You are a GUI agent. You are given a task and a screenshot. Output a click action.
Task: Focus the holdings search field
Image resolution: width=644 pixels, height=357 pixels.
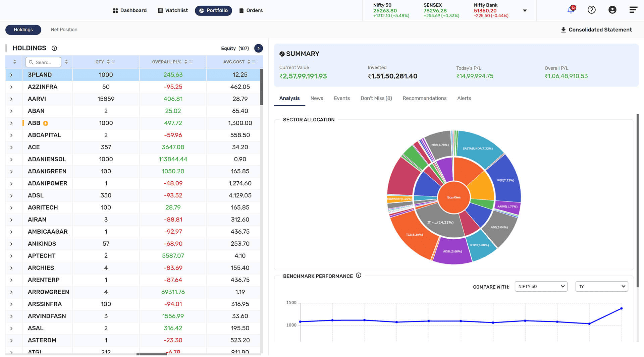(43, 62)
